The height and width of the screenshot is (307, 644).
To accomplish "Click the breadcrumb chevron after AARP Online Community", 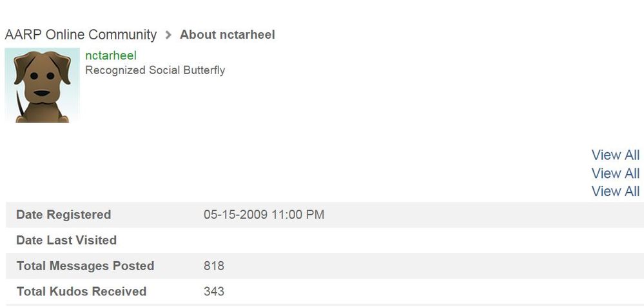I will 168,35.
